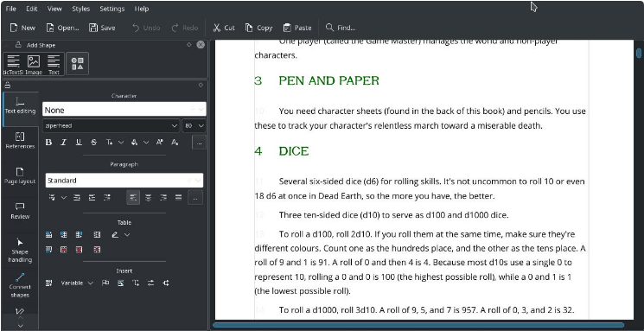The height and width of the screenshot is (331, 644).
Task: Paste clipboard with the Paste toolbar button
Action: click(x=297, y=28)
